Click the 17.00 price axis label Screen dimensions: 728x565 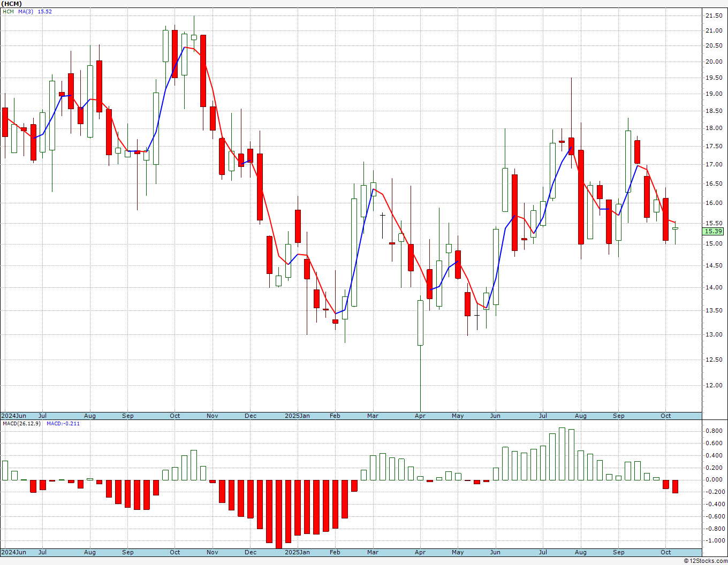(x=713, y=165)
